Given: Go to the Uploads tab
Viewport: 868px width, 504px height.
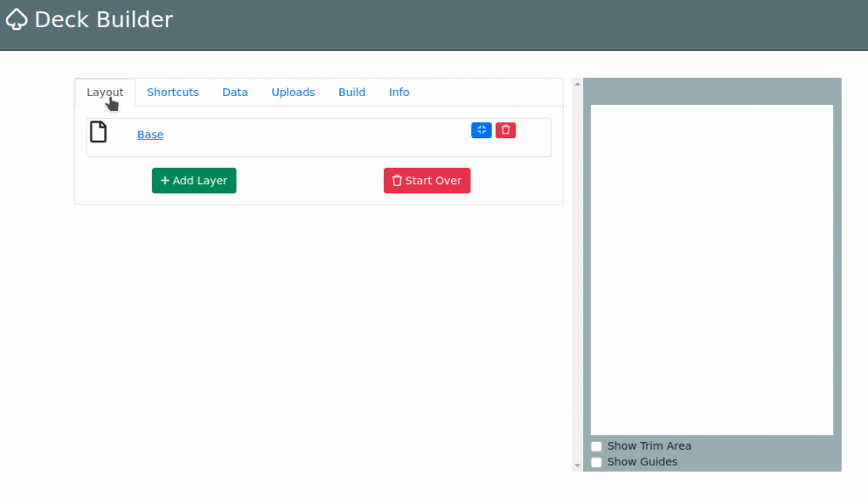Looking at the screenshot, I should [293, 92].
